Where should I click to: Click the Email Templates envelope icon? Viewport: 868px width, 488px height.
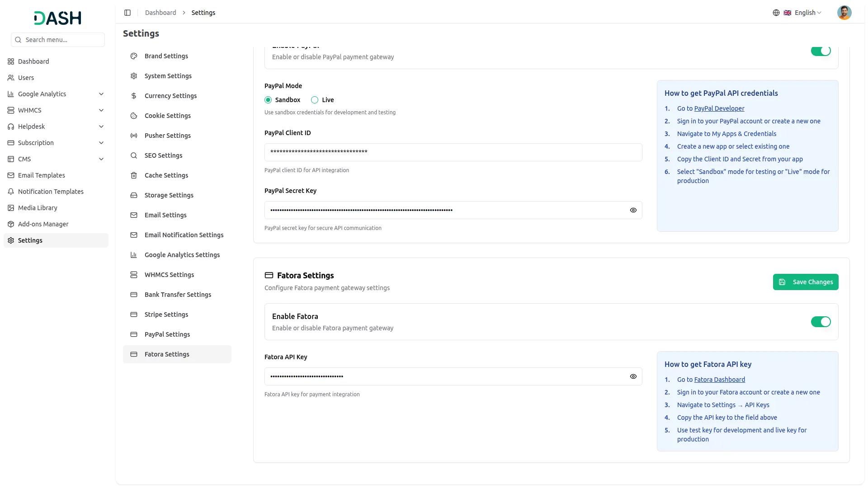point(11,175)
